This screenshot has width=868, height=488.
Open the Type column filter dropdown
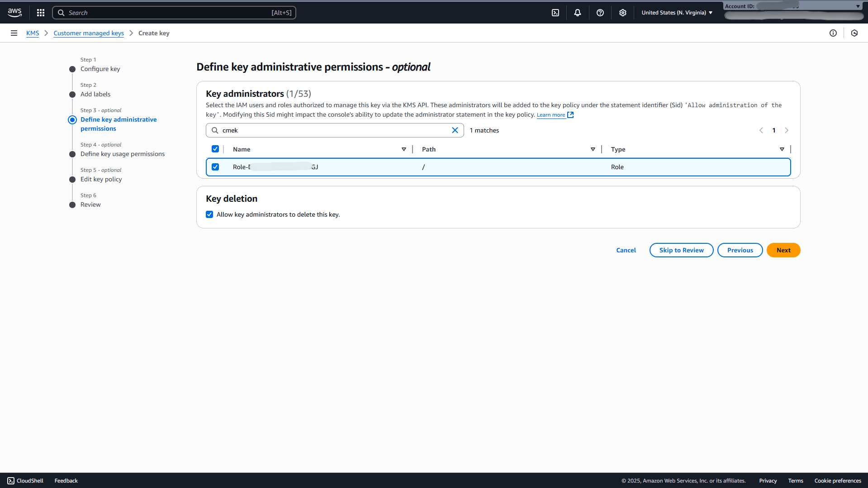pyautogui.click(x=782, y=149)
